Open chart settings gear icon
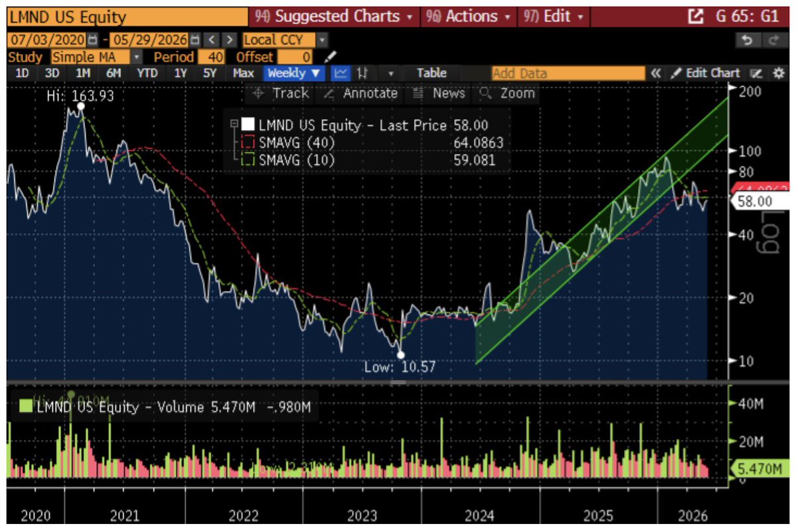The height and width of the screenshot is (532, 796). pyautogui.click(x=778, y=74)
